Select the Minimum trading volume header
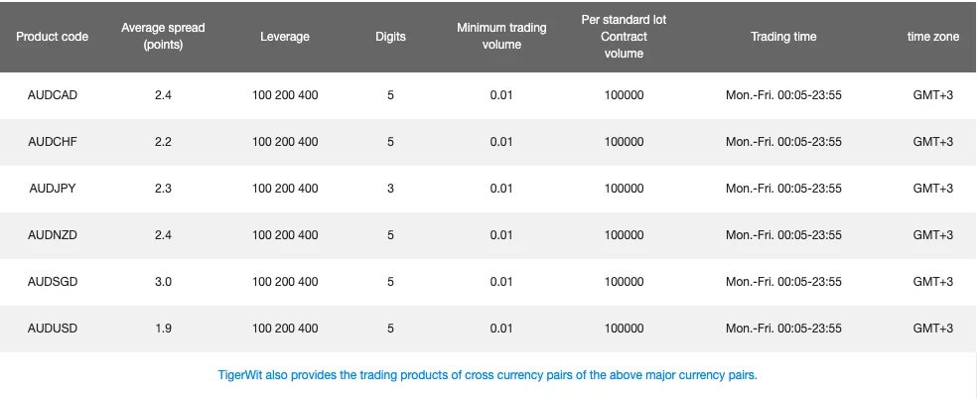The width and height of the screenshot is (980, 399). (x=501, y=37)
